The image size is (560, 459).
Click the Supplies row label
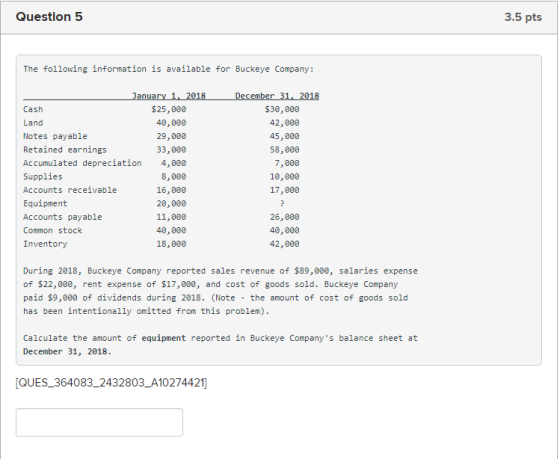(43, 177)
